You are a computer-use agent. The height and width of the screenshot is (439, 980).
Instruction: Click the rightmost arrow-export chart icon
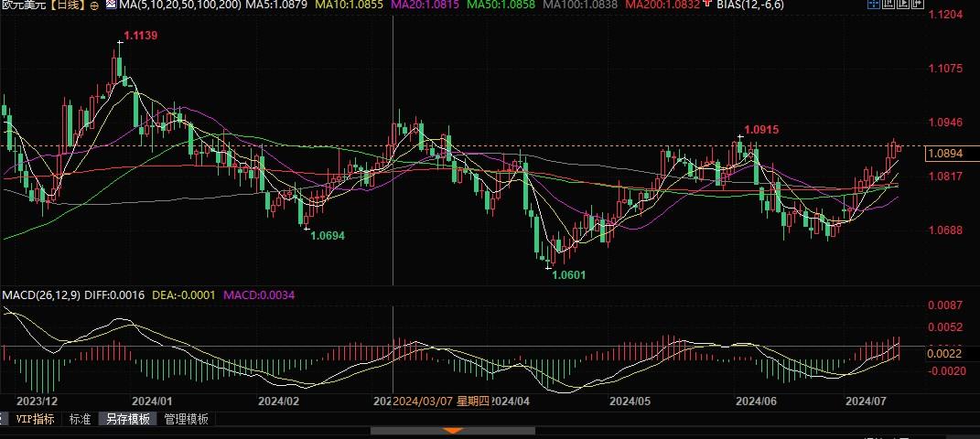pos(918,3)
